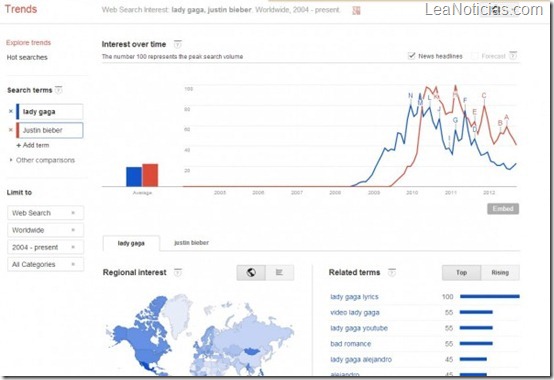Click help icon next to Search terms
554x380 pixels.
(x=59, y=90)
